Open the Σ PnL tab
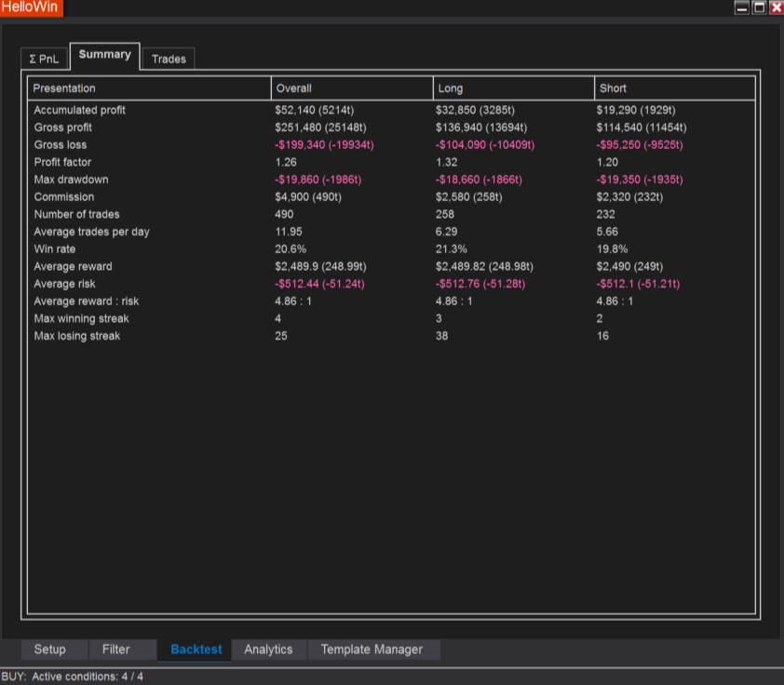The width and height of the screenshot is (784, 685). point(45,59)
